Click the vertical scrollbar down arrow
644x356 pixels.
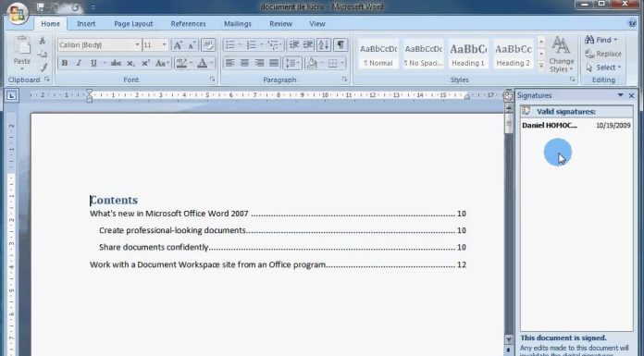pos(509,339)
